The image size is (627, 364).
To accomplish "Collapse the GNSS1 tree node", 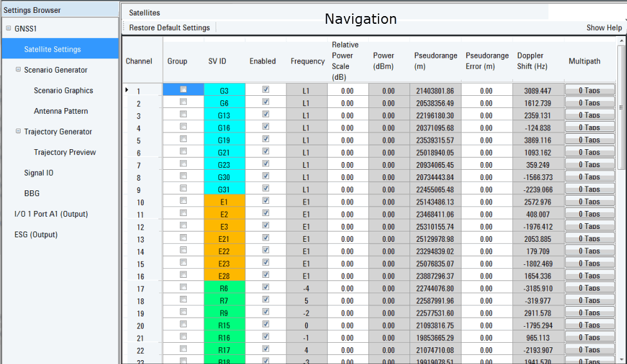I will coord(8,29).
